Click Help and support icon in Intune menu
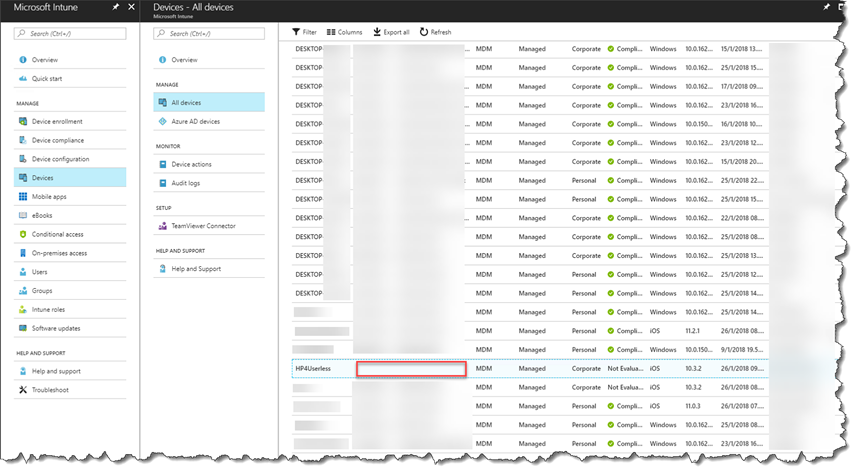The image size is (858, 475). (x=22, y=371)
